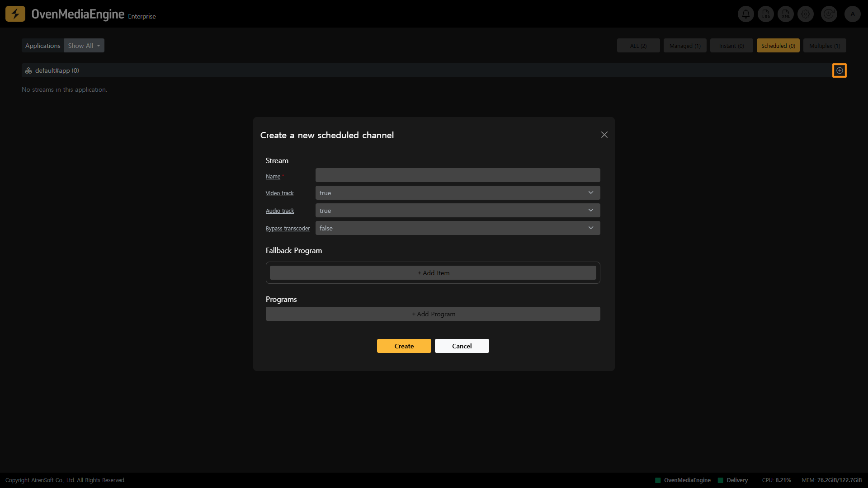Open the Show All applications dropdown

[84, 46]
